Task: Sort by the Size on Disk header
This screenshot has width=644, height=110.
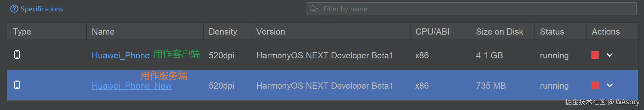Action: point(500,32)
